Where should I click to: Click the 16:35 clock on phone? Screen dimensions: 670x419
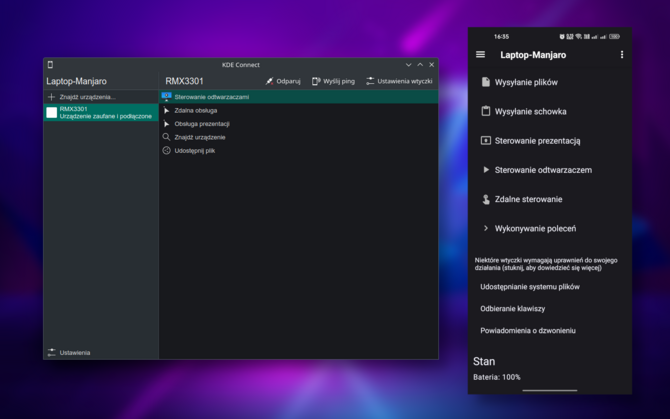[x=501, y=37]
